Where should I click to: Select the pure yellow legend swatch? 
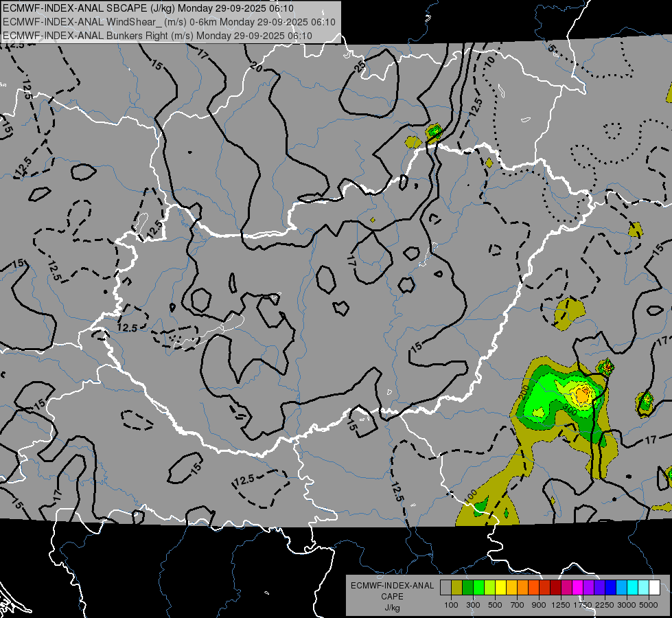coord(501,587)
